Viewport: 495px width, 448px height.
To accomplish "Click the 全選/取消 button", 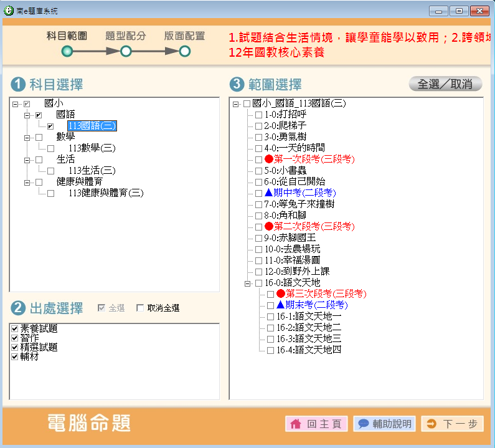I will (x=445, y=84).
